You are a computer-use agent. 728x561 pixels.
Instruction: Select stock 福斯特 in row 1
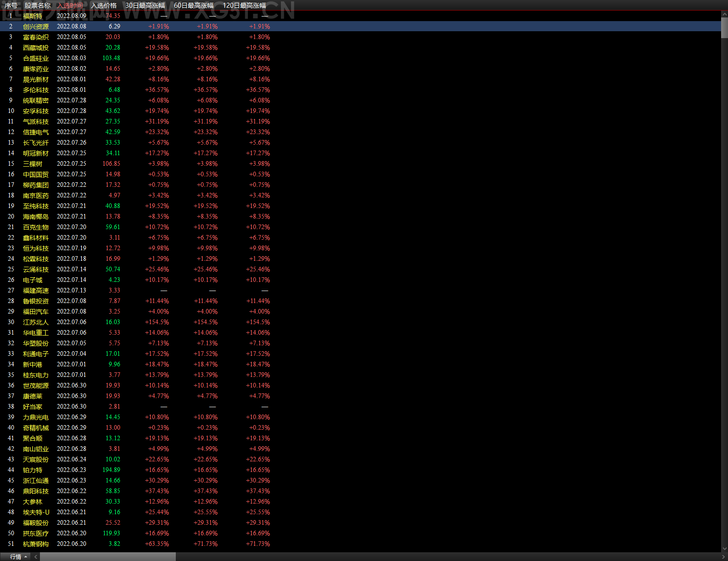[x=33, y=16]
